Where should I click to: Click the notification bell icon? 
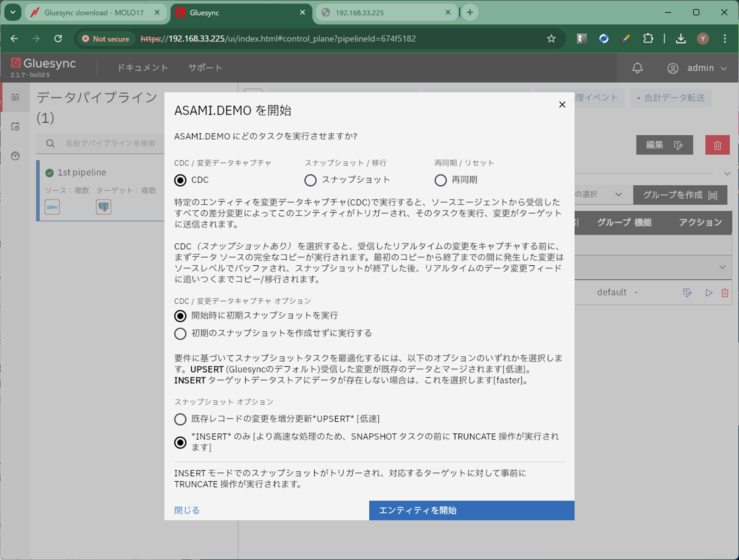tap(637, 68)
